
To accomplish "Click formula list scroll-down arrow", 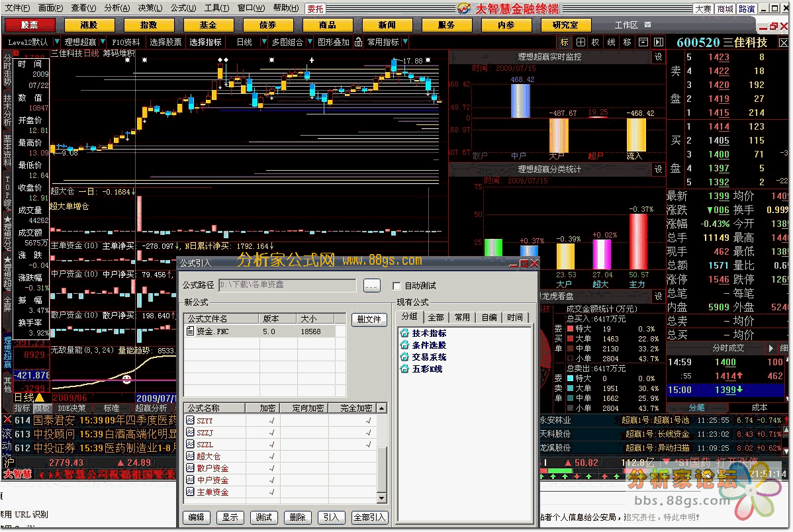I will 383,498.
